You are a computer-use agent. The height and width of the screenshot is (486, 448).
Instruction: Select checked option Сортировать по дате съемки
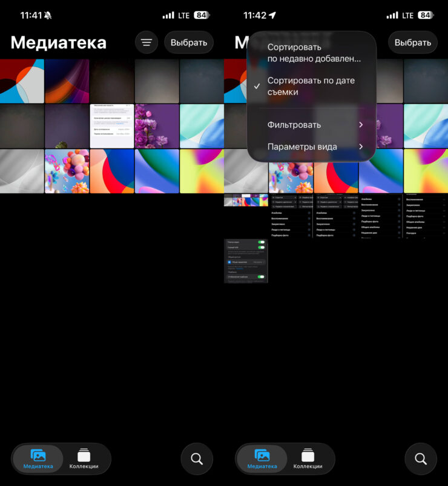coord(311,87)
